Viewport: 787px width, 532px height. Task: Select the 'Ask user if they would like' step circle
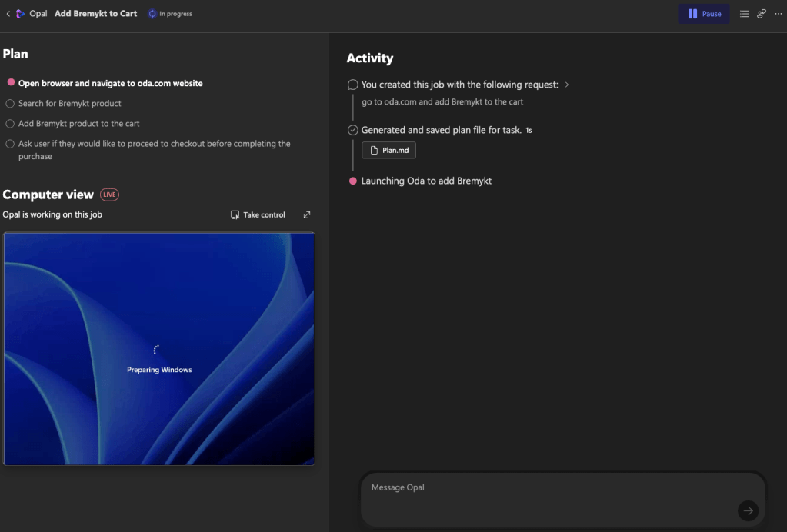(10, 144)
